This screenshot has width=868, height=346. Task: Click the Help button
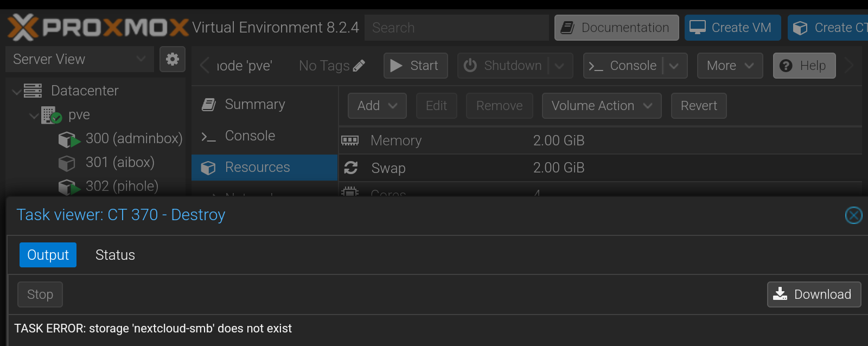pos(805,66)
